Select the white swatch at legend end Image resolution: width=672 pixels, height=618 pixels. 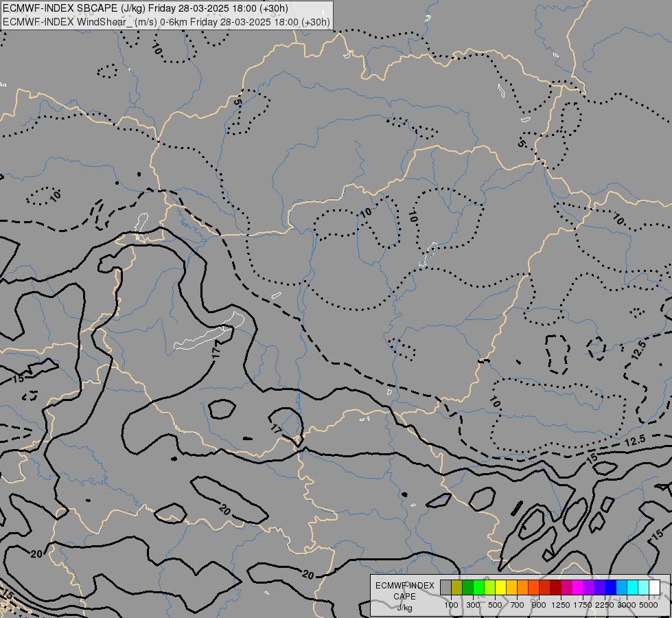click(654, 587)
